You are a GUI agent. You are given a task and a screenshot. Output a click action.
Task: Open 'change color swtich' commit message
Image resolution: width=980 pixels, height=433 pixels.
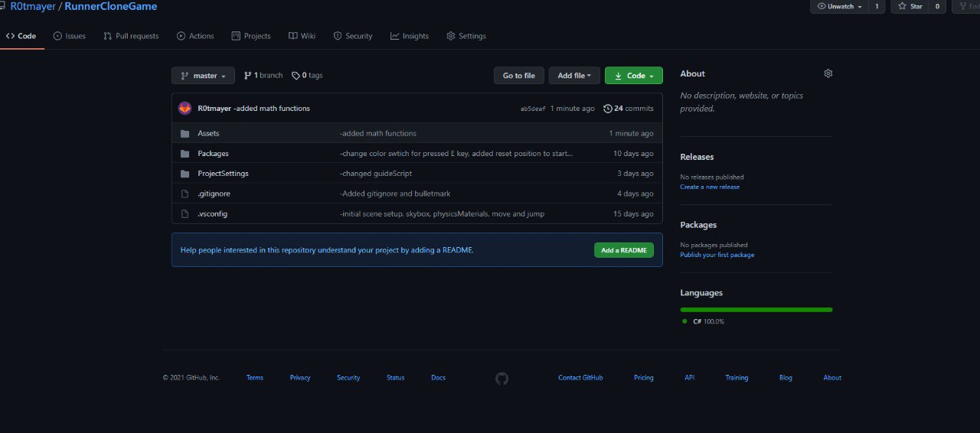pos(456,154)
